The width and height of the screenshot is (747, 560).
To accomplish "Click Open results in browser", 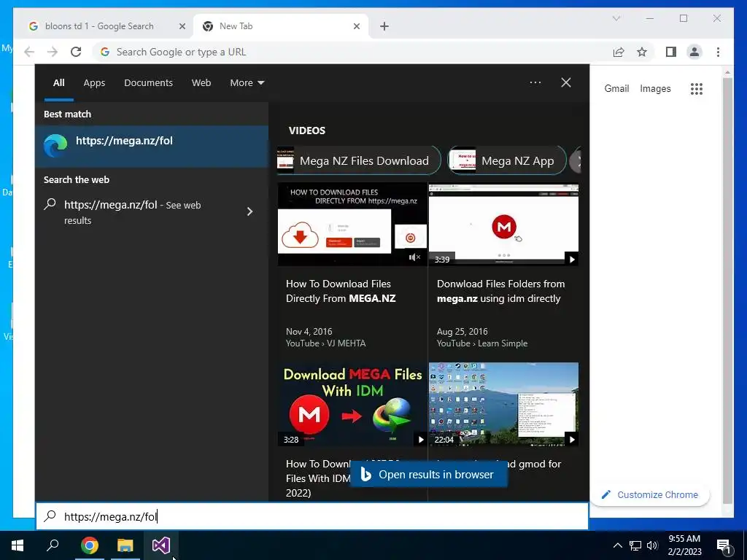I will (429, 475).
